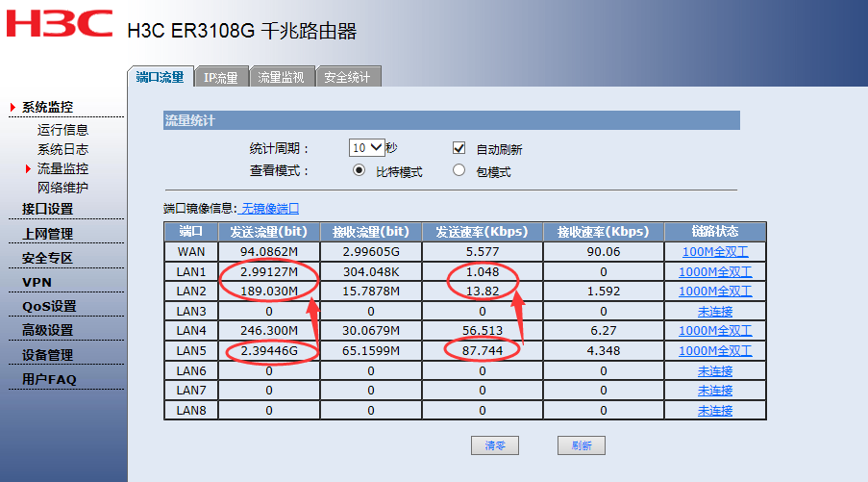
Task: Click the 无镜像端口 link
Action: click(x=269, y=209)
